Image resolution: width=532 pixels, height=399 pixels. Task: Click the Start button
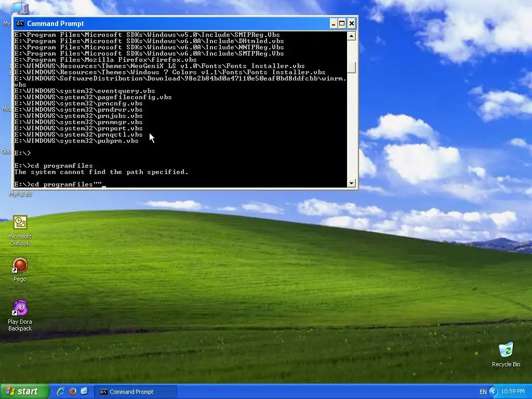coord(24,392)
